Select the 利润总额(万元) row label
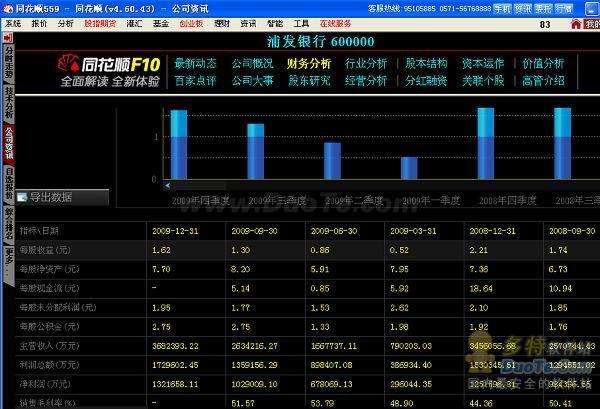600x409 pixels. pos(49,365)
